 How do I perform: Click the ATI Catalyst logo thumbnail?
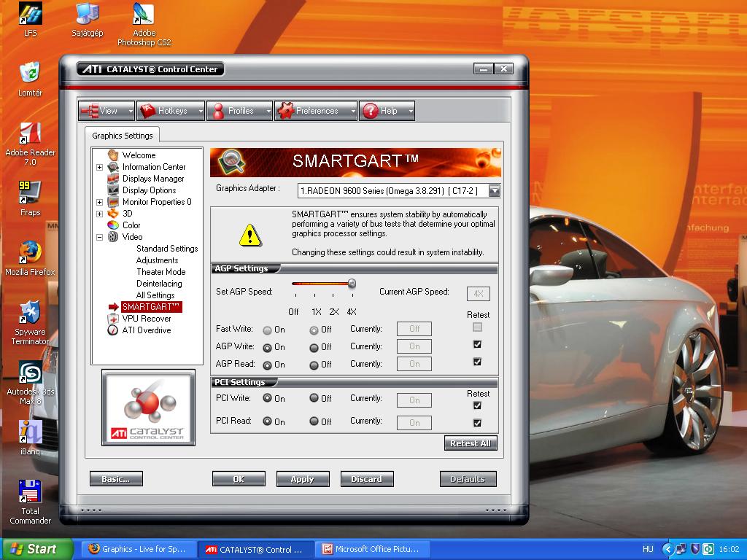(x=148, y=408)
